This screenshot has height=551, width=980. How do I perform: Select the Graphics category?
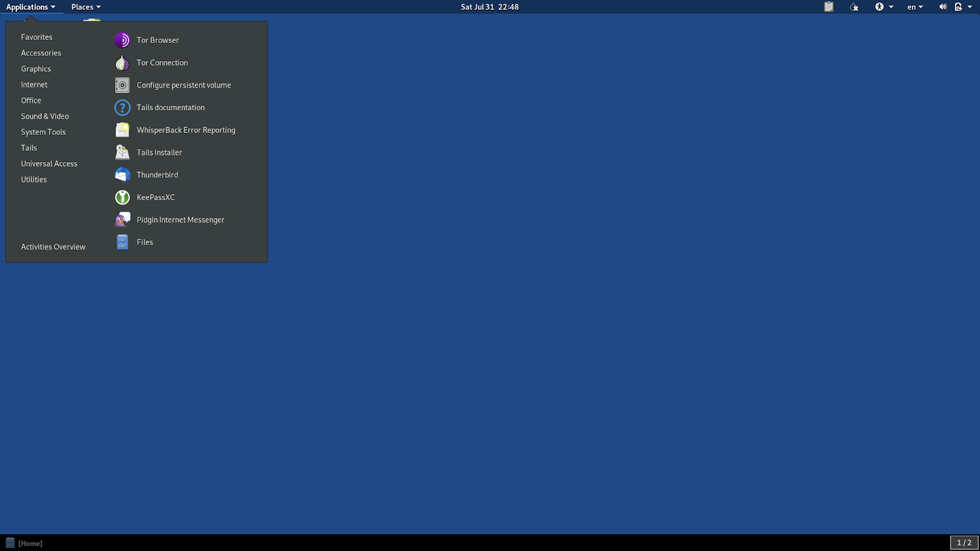coord(36,69)
